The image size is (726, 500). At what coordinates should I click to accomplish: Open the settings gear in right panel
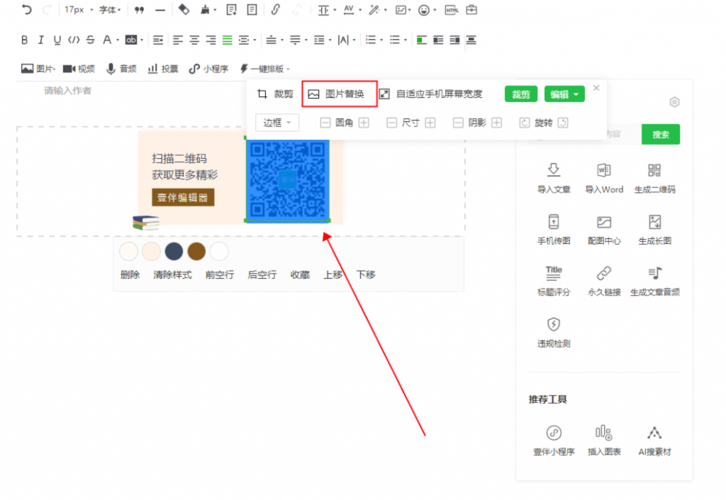pyautogui.click(x=675, y=102)
